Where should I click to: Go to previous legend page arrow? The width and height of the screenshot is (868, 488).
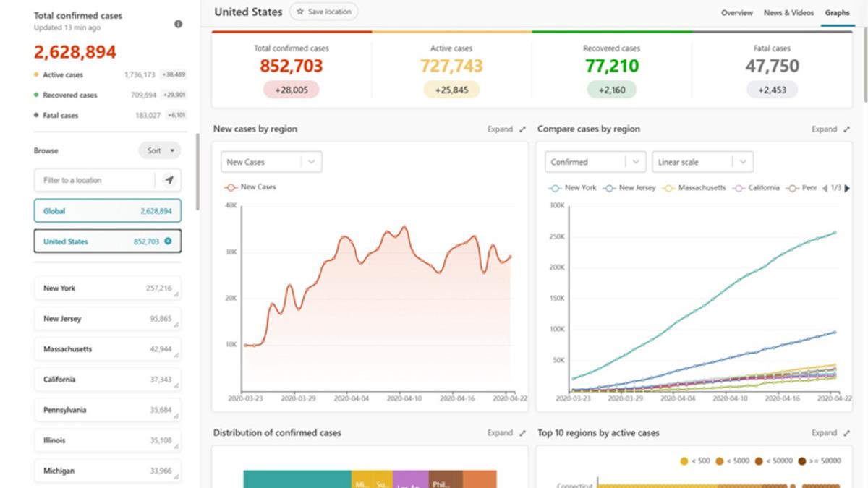coord(825,188)
